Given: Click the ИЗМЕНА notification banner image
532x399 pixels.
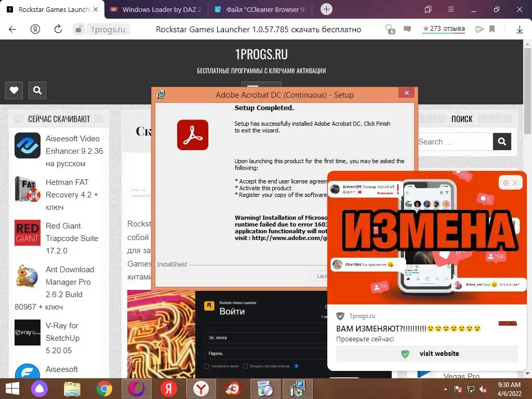Looking at the screenshot, I should point(427,238).
